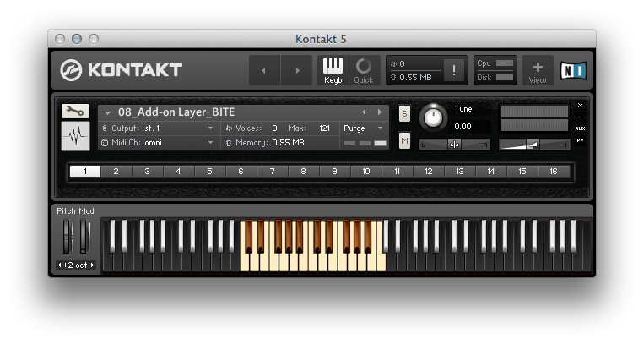Image resolution: width=644 pixels, height=344 pixels.
Task: Remove instrument with X button
Action: 581,106
